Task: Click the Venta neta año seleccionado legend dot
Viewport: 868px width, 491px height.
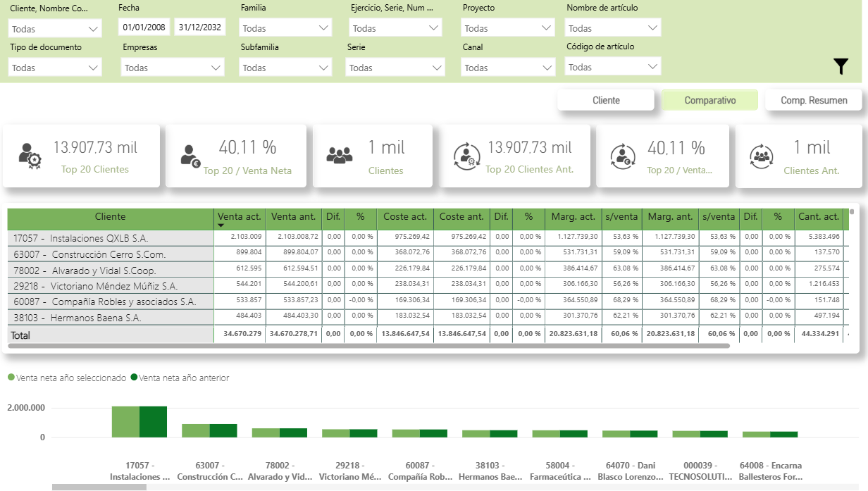Action: [x=11, y=378]
